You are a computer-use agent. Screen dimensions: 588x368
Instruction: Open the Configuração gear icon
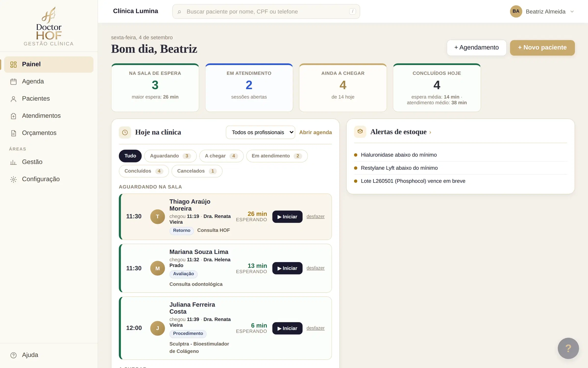pos(13,179)
